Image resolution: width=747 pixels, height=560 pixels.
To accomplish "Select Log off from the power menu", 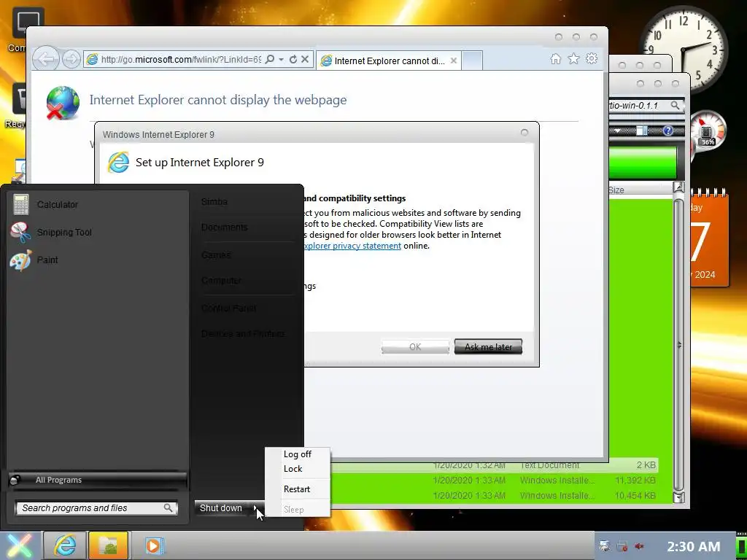I will point(298,454).
